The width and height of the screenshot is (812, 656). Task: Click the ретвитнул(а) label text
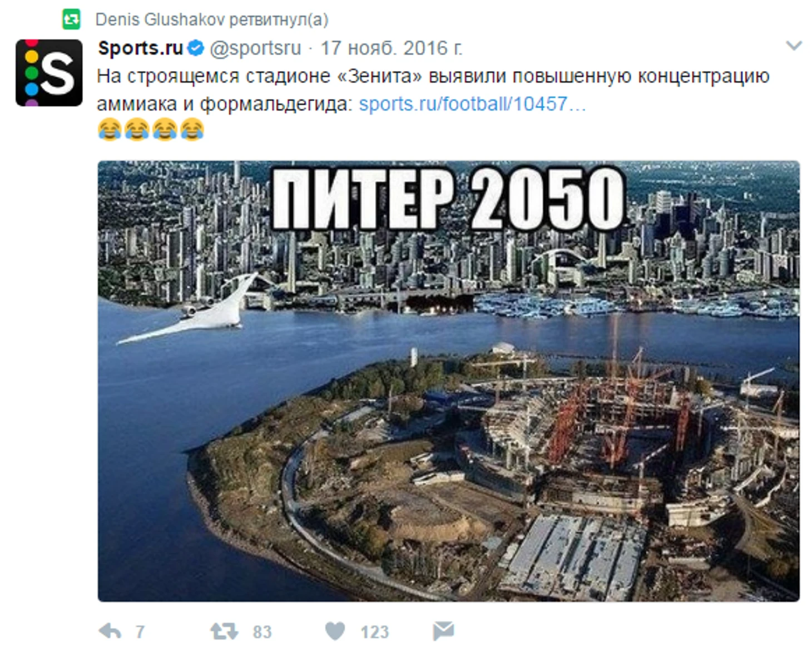pyautogui.click(x=279, y=20)
